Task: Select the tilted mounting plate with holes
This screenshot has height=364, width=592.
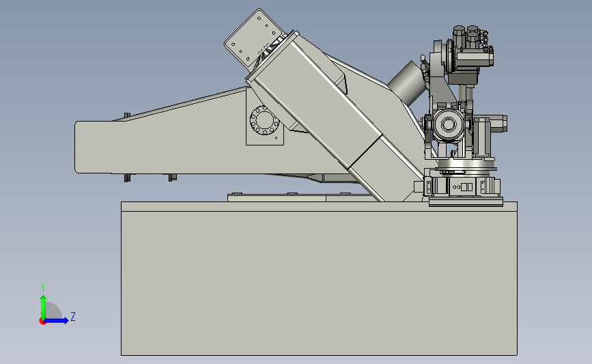Action: 253,38
